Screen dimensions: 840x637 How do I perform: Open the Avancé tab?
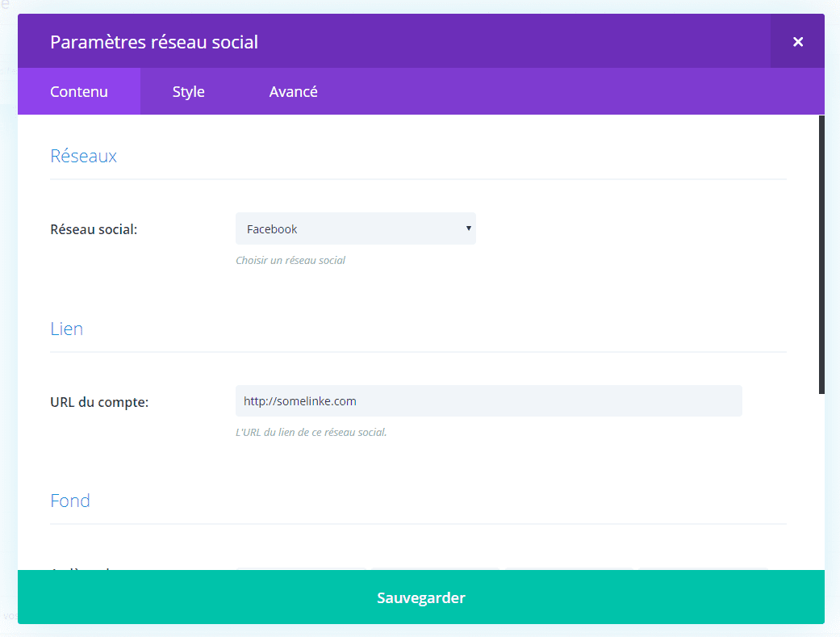(293, 91)
